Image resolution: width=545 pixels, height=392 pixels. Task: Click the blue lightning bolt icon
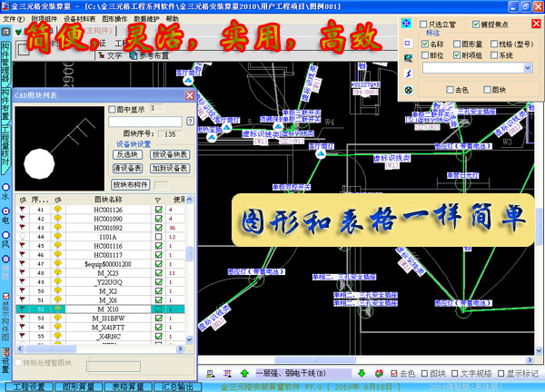[408, 71]
